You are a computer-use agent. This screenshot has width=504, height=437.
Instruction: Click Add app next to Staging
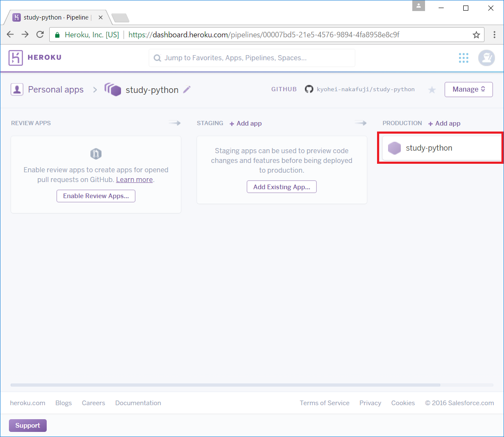point(246,123)
